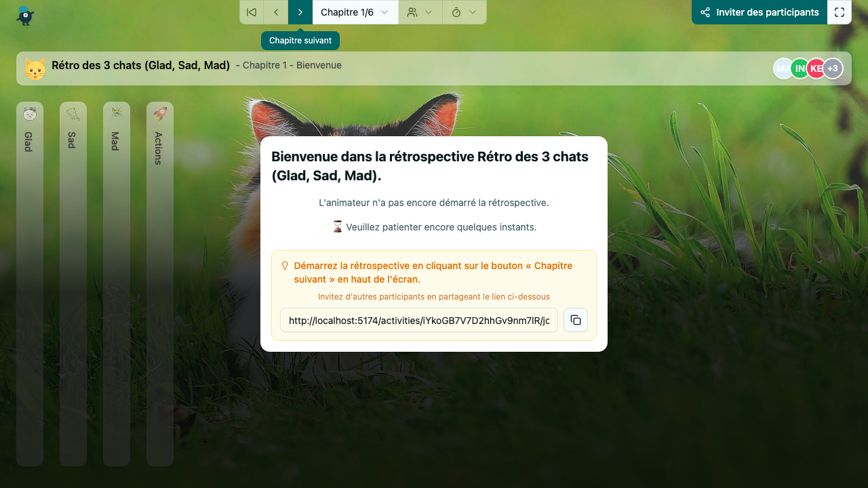
Task: Go back with the previous chapter chevron
Action: 275,12
